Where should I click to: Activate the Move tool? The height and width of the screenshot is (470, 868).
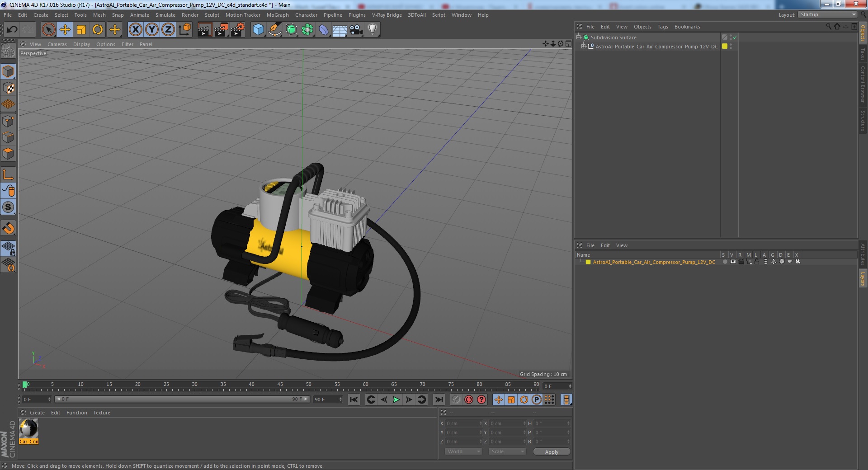coord(65,30)
